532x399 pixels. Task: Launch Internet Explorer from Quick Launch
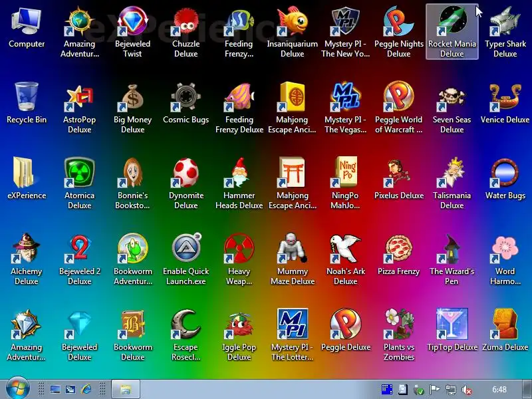coord(86,389)
